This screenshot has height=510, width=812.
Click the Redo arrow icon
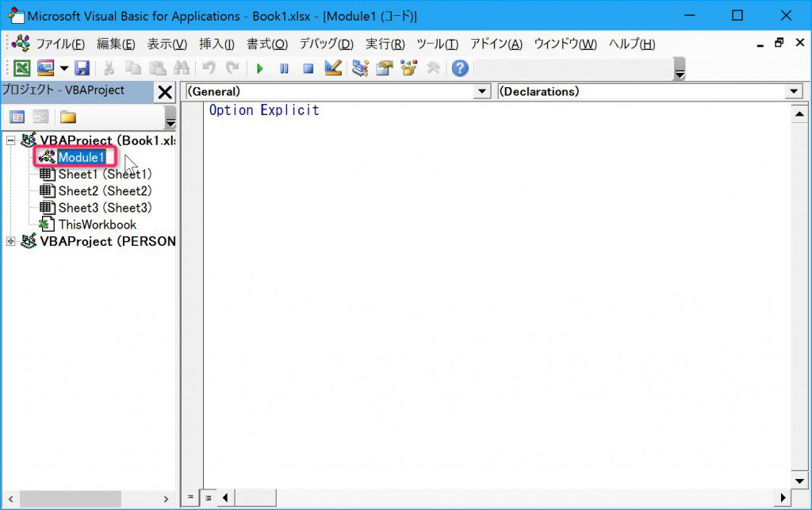tap(232, 68)
